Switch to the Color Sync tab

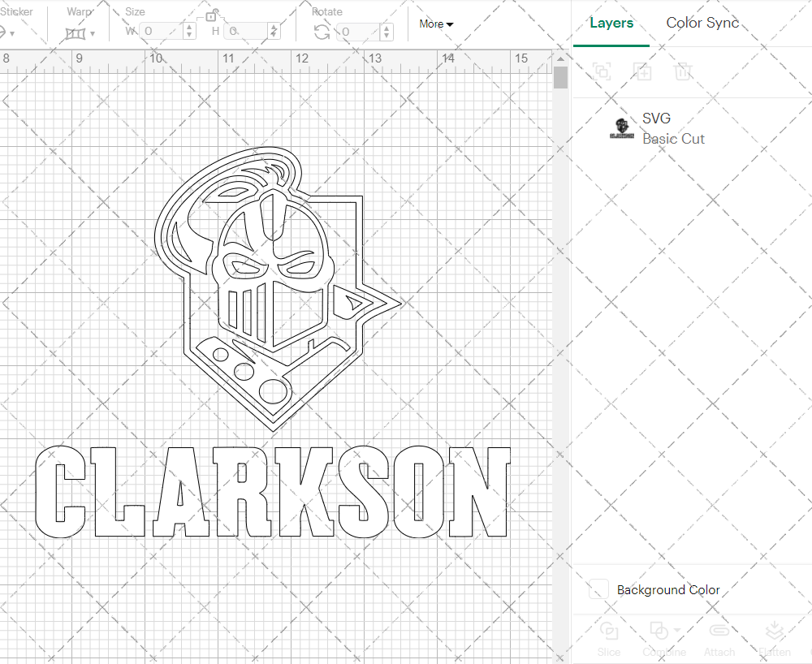[x=702, y=23]
